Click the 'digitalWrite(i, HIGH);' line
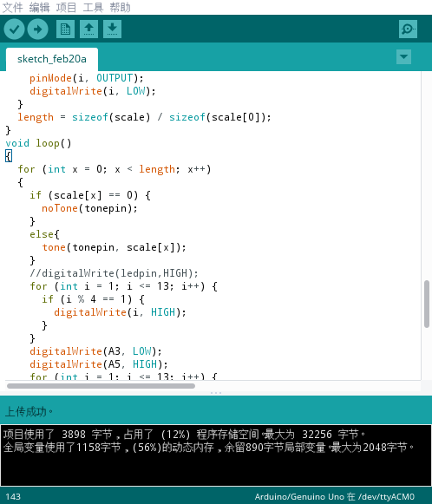 pos(120,312)
